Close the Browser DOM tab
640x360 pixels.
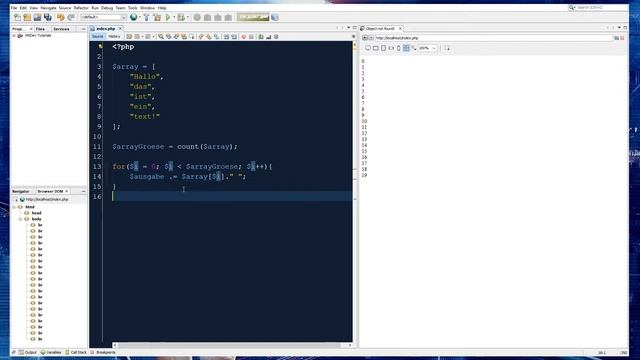point(67,191)
